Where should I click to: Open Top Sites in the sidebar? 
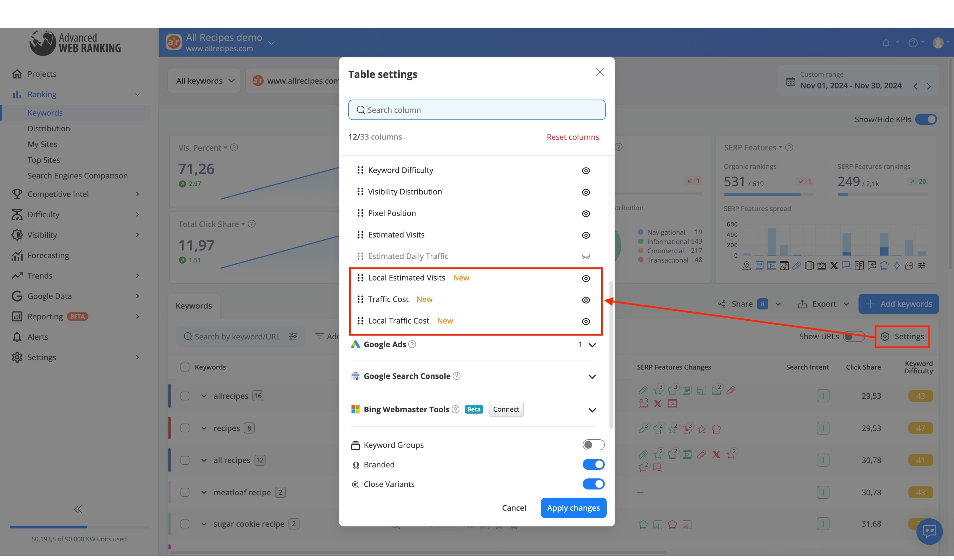(43, 160)
